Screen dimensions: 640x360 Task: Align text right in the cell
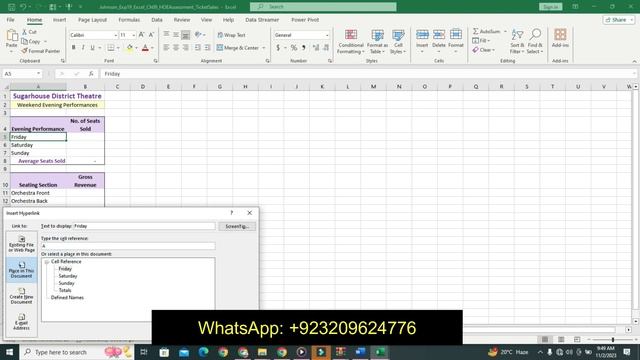point(186,48)
